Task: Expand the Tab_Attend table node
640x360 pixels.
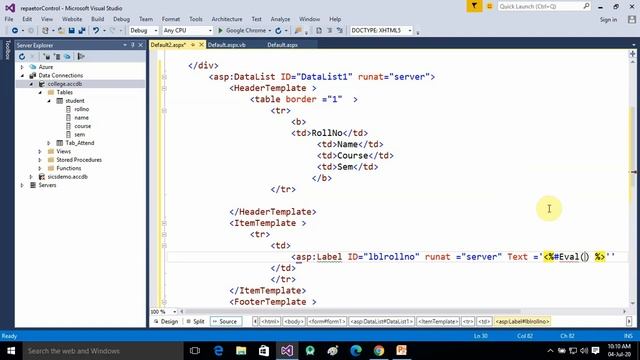Action: tap(49, 143)
